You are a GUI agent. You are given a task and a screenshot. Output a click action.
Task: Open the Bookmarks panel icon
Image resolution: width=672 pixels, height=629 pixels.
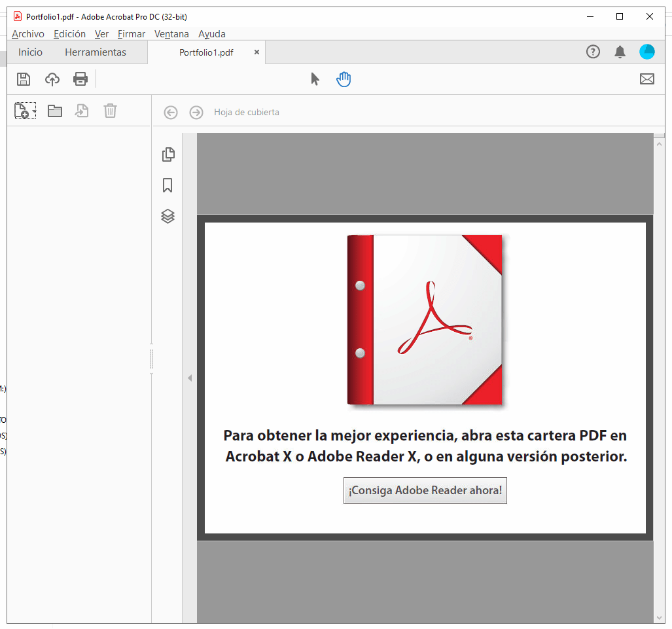coord(168,185)
